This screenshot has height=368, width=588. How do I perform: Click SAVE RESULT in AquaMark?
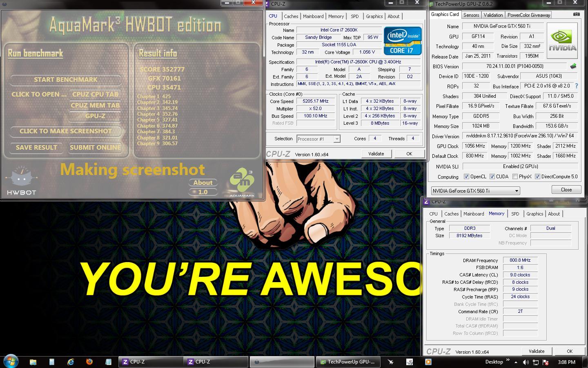coord(36,147)
